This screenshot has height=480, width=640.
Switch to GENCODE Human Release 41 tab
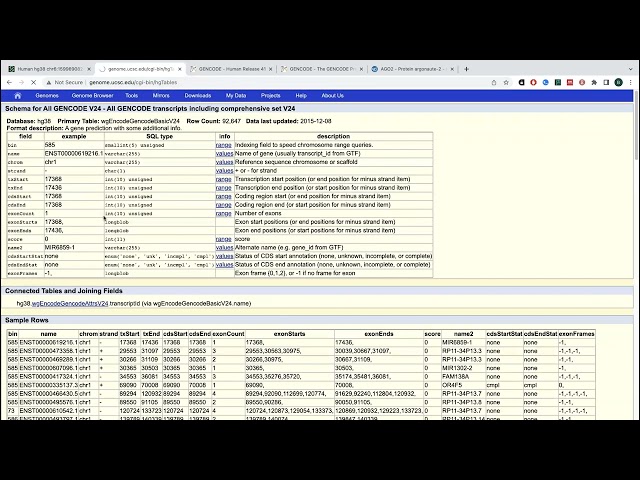coord(232,69)
